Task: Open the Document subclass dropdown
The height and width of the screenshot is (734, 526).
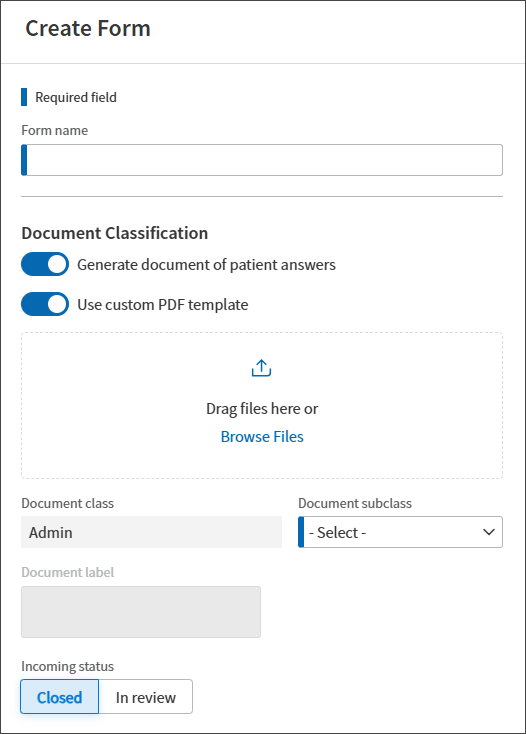Action: point(400,532)
